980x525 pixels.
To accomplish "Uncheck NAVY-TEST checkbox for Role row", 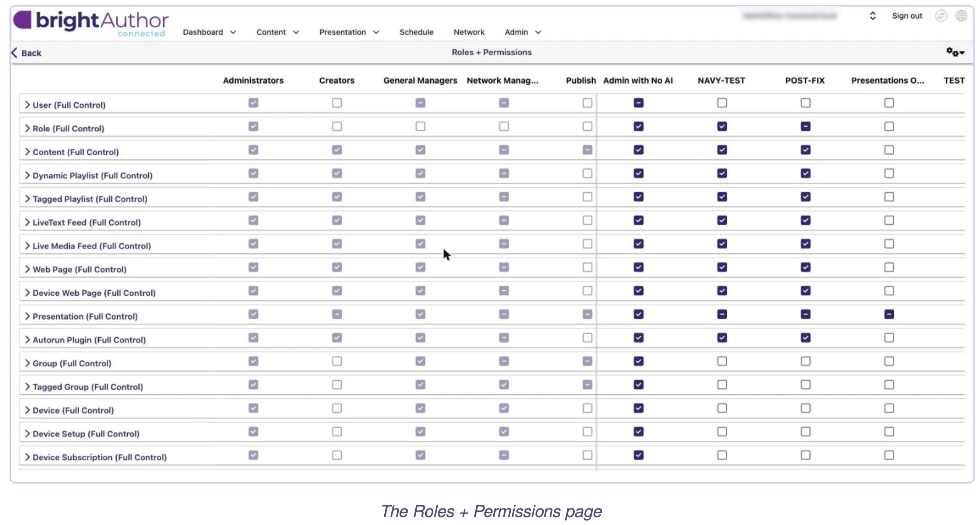I will tap(722, 126).
